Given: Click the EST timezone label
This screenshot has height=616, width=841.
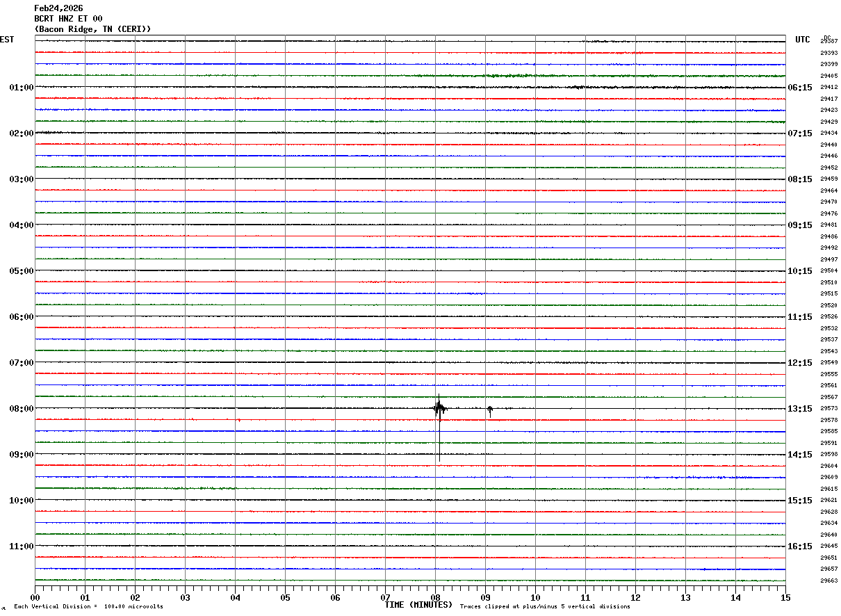Looking at the screenshot, I should [7, 40].
